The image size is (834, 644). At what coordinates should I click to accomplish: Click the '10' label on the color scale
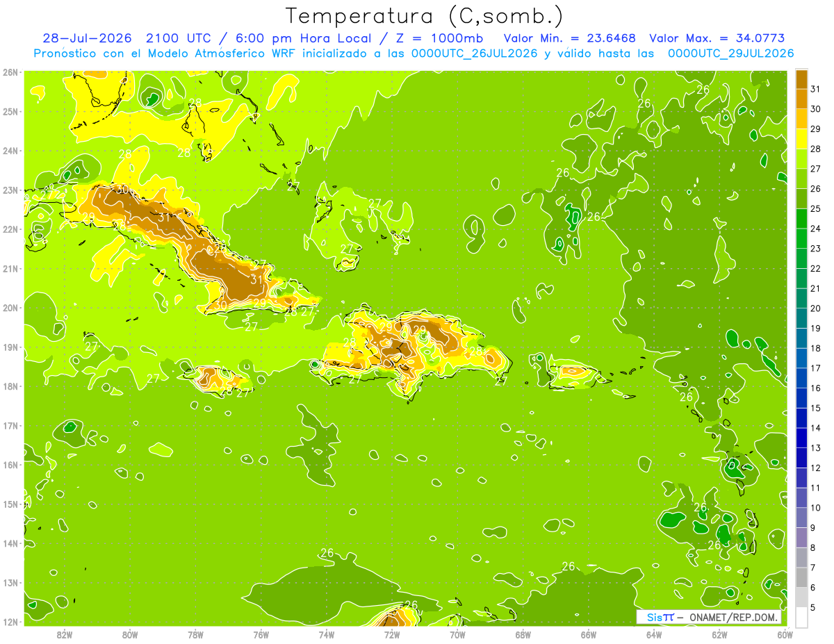tap(815, 508)
